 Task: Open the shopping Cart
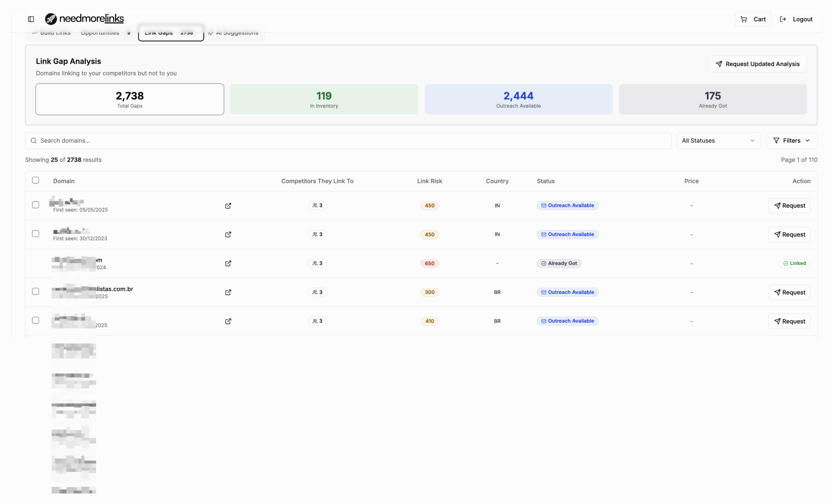753,19
